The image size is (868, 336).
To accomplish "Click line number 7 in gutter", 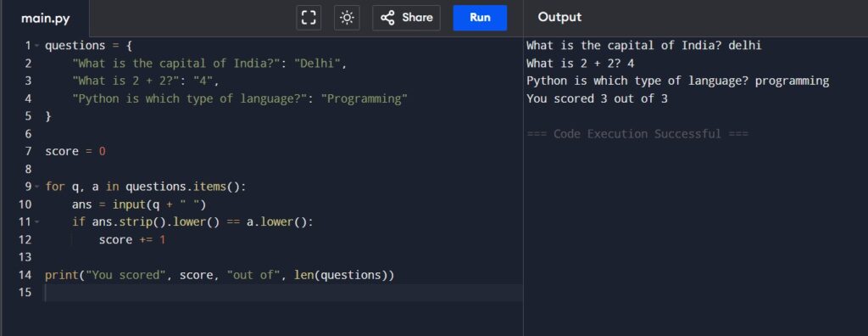I will click(28, 151).
